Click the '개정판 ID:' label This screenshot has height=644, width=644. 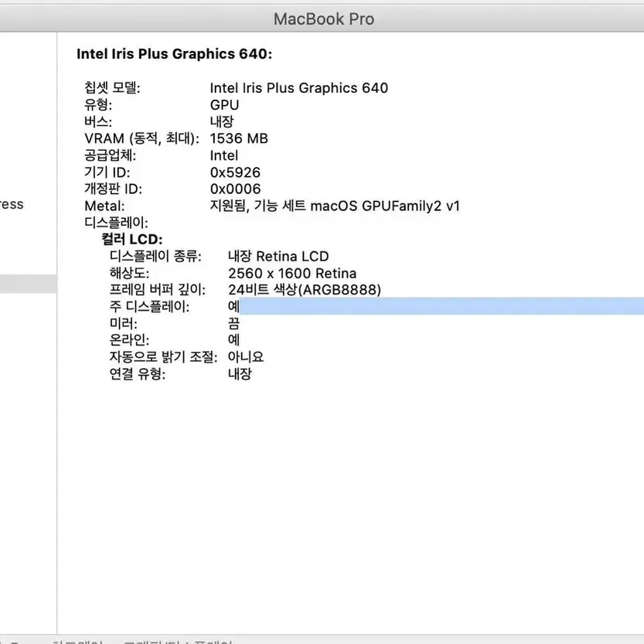[x=113, y=189]
